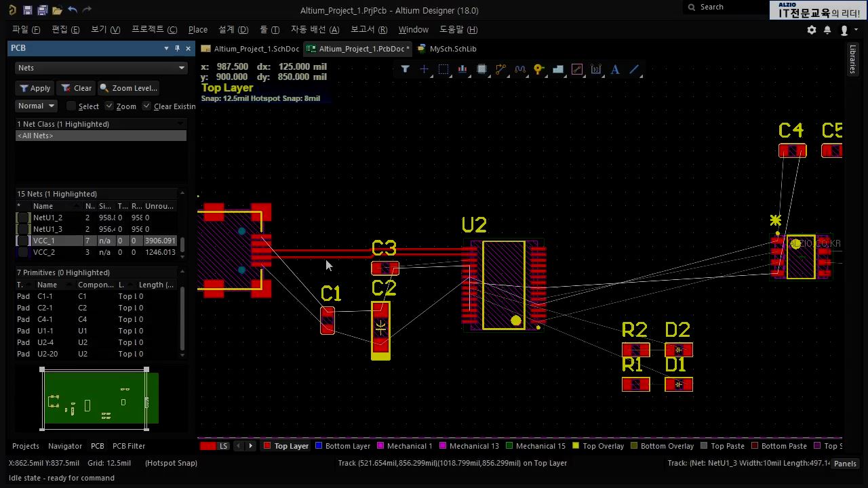The width and height of the screenshot is (868, 488).
Task: Show next layer tabs with right arrow
Action: (x=250, y=446)
